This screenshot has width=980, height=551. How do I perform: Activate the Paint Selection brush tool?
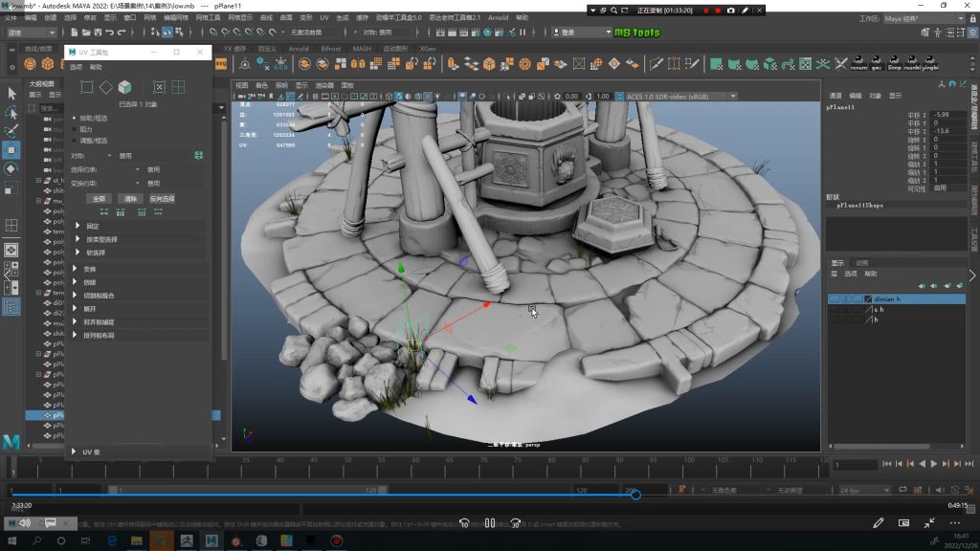click(11, 130)
